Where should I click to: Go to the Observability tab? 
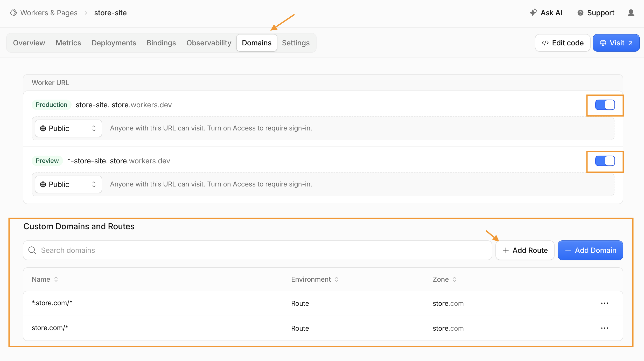coord(209,43)
